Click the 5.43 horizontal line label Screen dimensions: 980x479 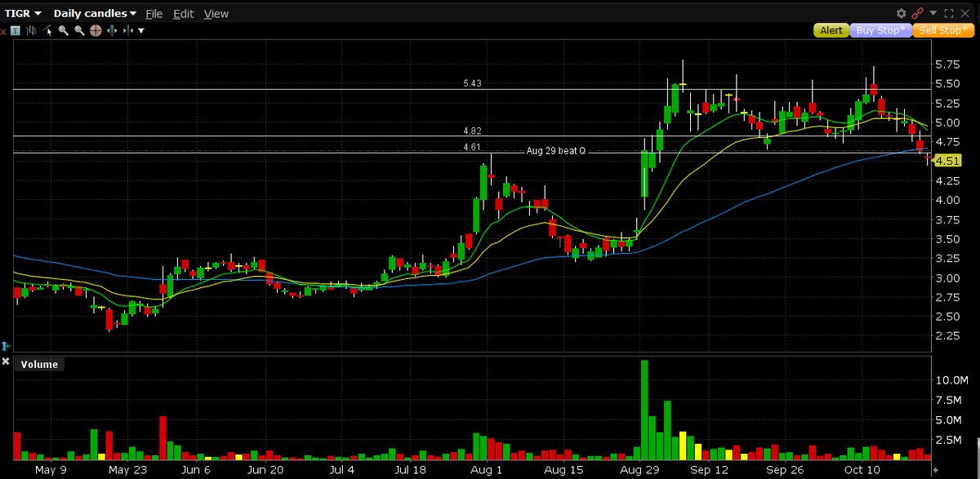click(471, 84)
